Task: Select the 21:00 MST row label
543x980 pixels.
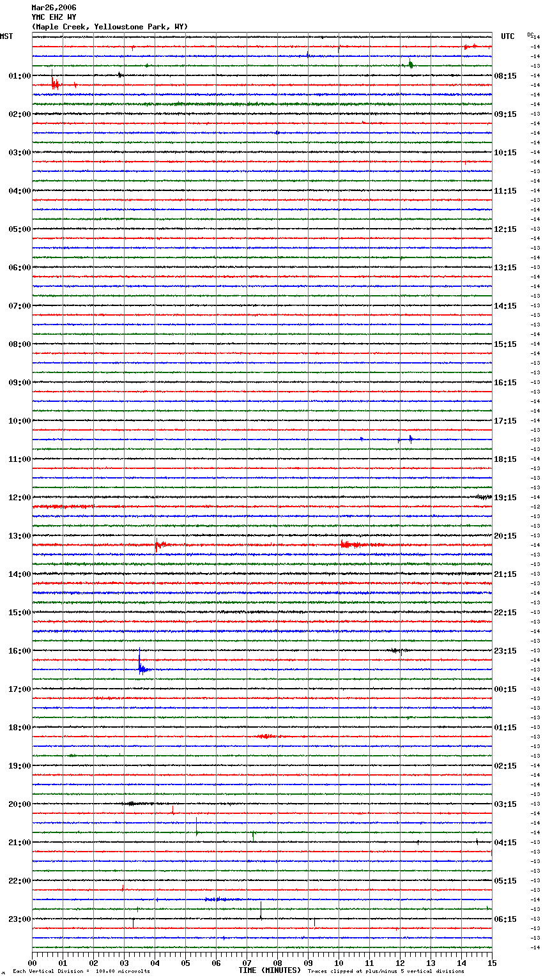Action: (x=19, y=843)
